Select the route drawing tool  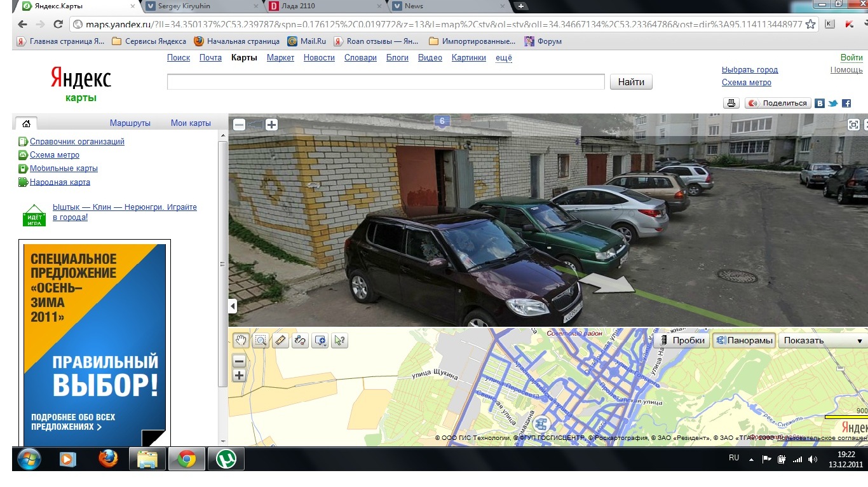pyautogui.click(x=301, y=340)
